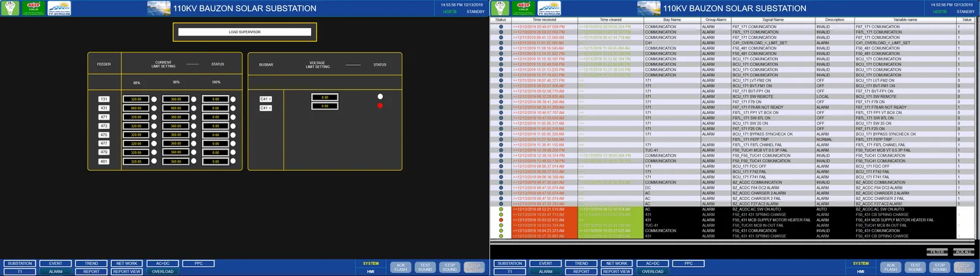This screenshot has height=276, width=980.
Task: Select feeder 475 label
Action: coord(104,135)
